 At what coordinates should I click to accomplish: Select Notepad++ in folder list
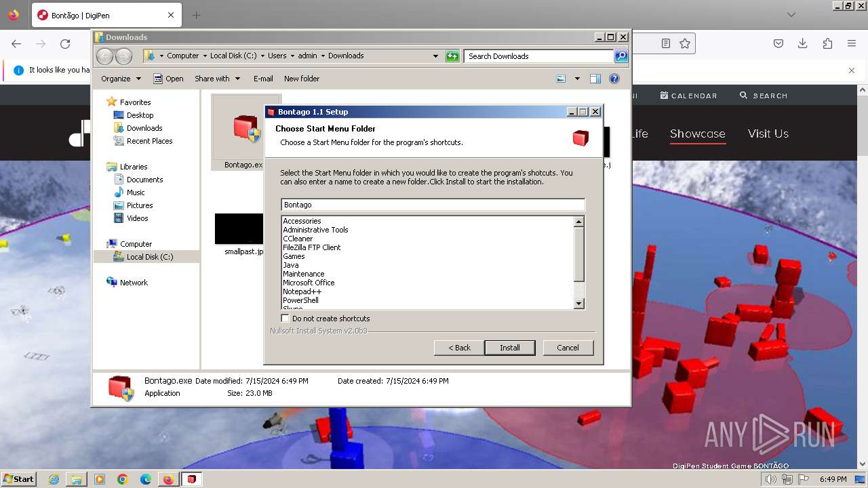[302, 291]
